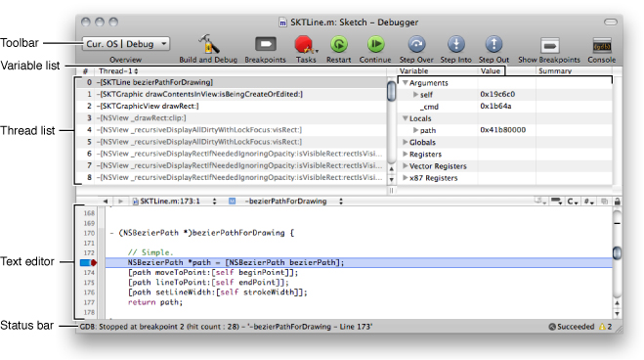Click the text editor scrollbar thumb

[617, 252]
